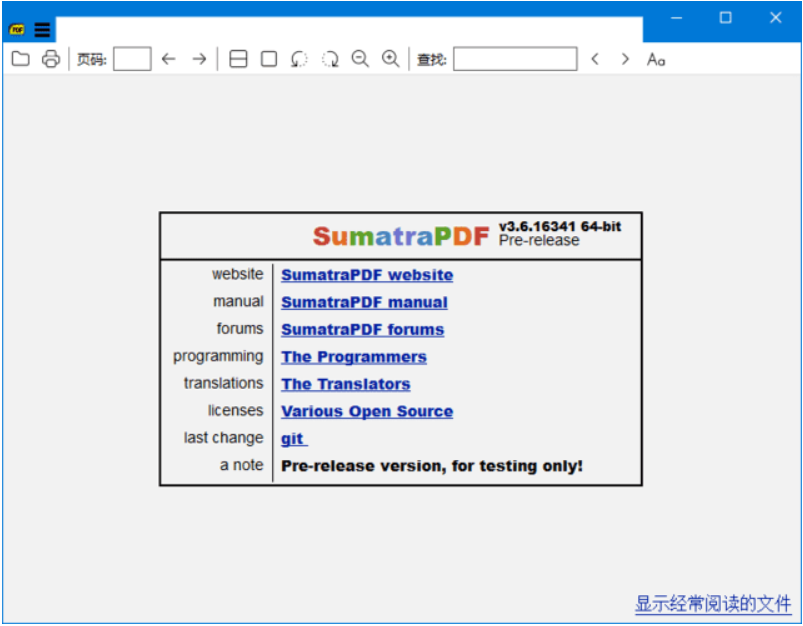Visit The Translators page

345,384
